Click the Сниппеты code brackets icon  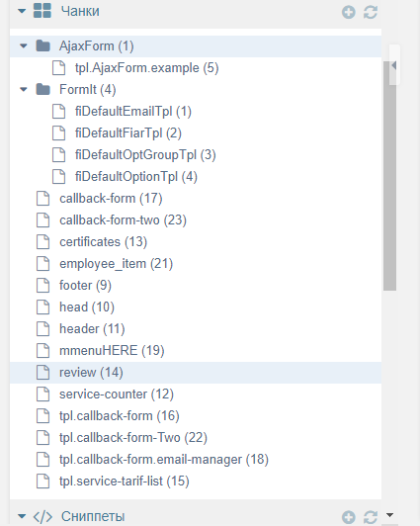pyautogui.click(x=42, y=517)
